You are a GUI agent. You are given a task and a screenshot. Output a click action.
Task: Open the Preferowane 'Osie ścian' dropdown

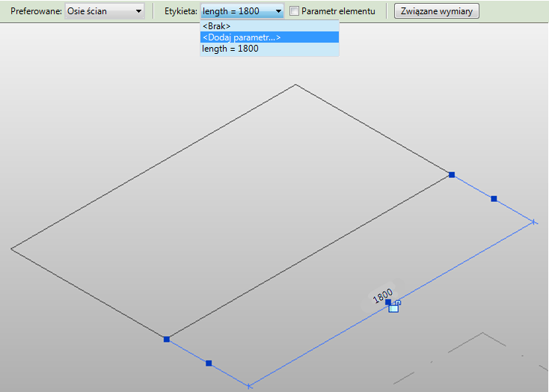(x=104, y=11)
